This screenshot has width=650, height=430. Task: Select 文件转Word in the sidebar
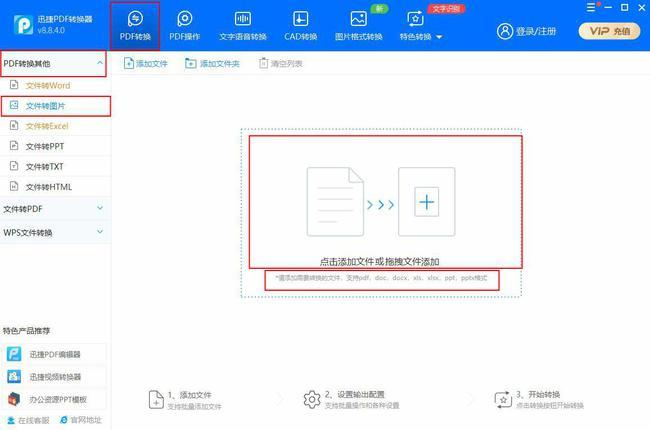pyautogui.click(x=56, y=85)
